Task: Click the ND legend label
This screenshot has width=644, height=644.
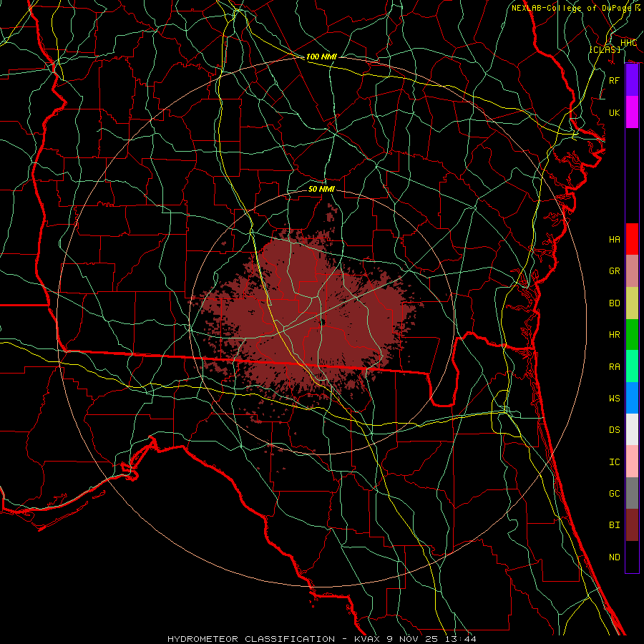Action: tap(615, 557)
